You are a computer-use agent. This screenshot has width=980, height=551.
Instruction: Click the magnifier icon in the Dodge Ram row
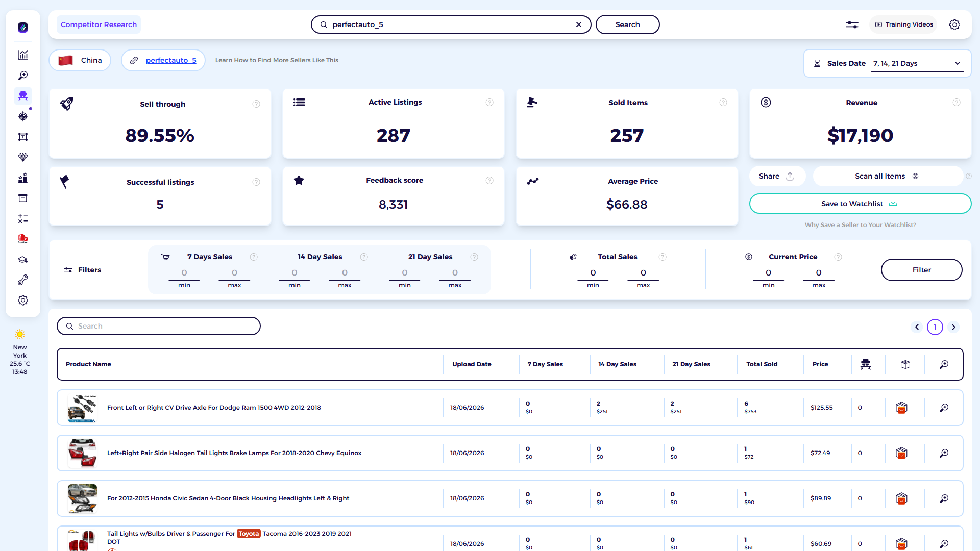click(x=944, y=408)
